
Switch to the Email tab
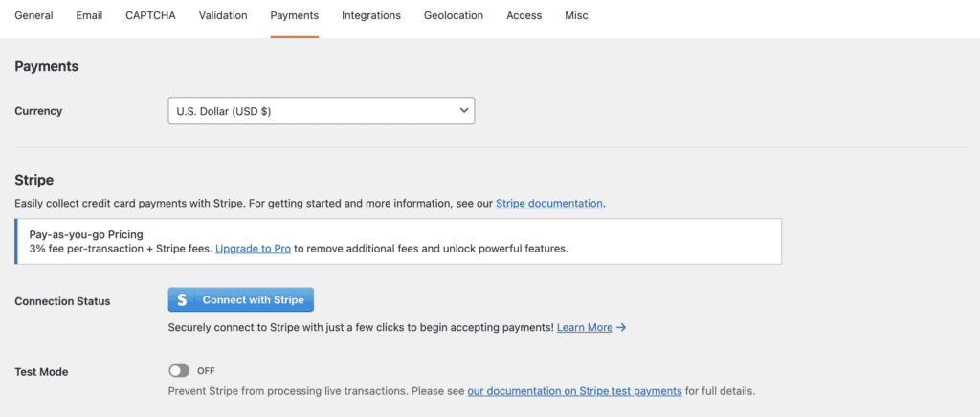pos(89,15)
